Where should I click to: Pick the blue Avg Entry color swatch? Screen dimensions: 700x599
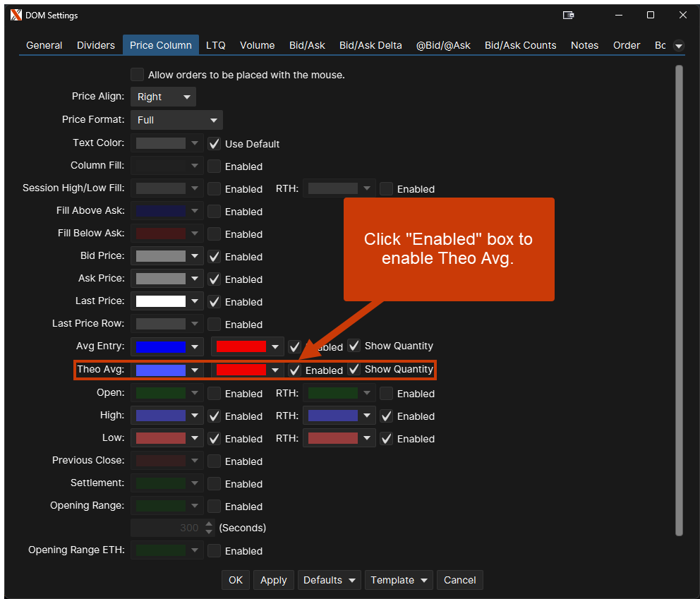coord(161,346)
